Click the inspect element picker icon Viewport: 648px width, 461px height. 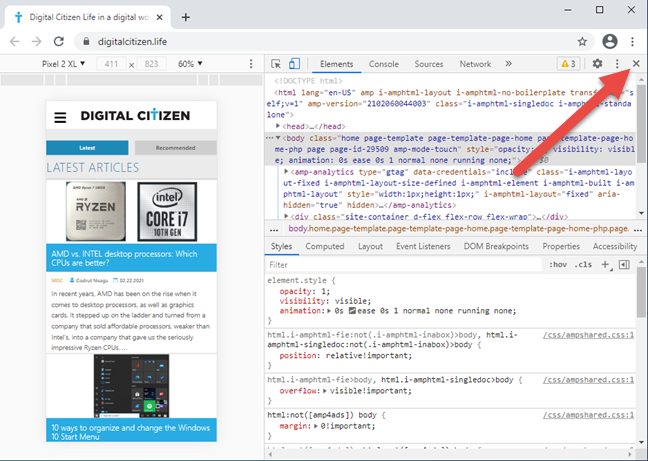pos(276,64)
